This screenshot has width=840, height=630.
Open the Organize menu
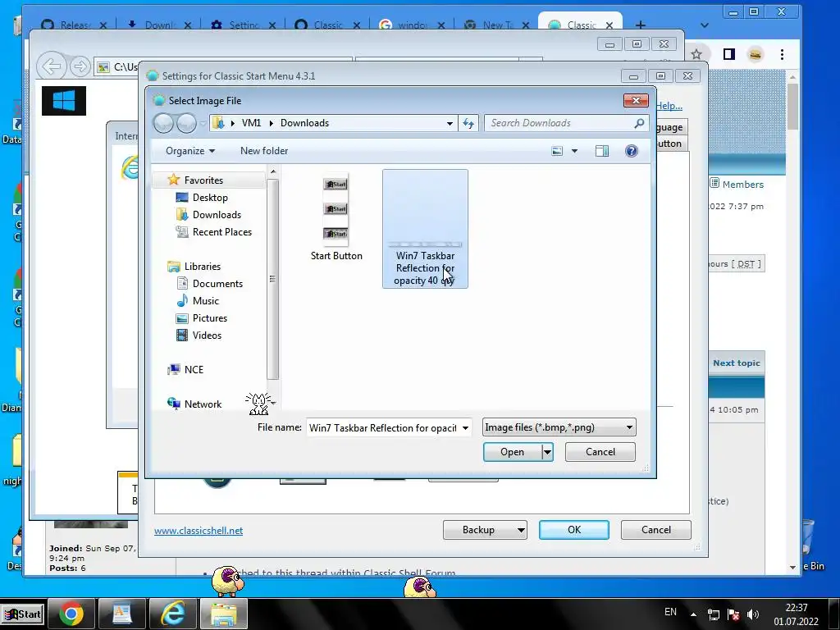190,151
